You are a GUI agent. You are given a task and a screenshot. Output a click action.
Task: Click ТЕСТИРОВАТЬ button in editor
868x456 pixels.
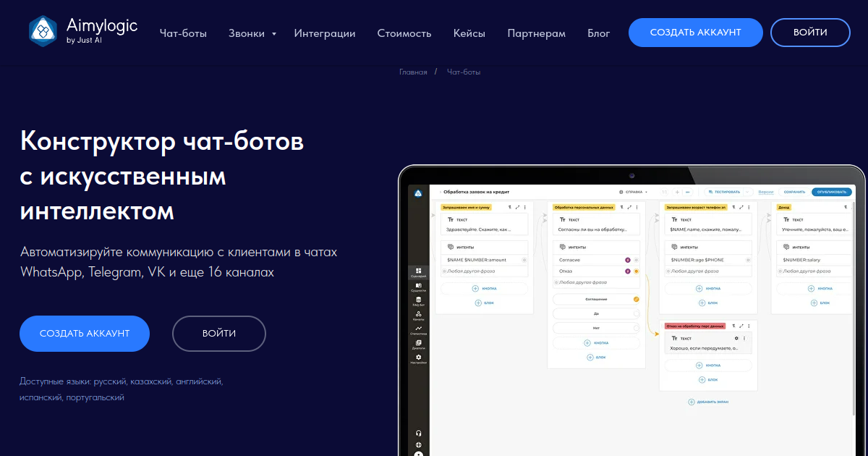click(725, 192)
